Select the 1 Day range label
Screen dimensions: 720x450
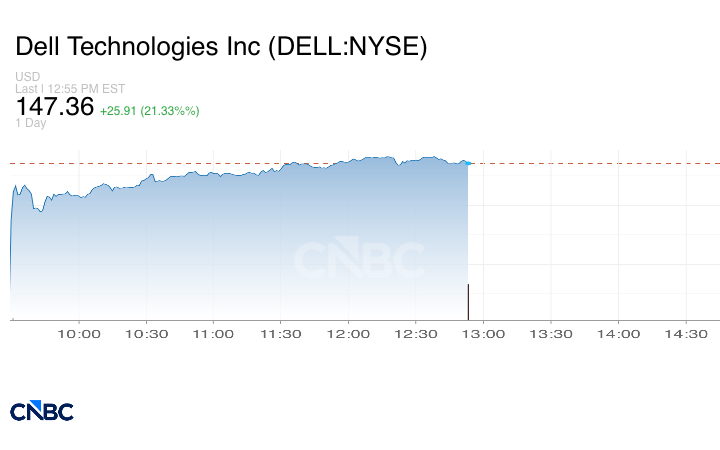tap(30, 123)
